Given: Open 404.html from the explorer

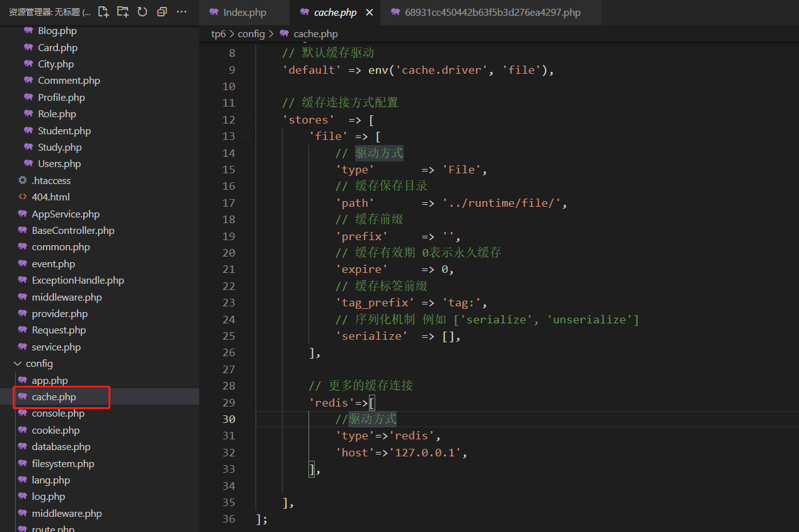Looking at the screenshot, I should click(x=50, y=197).
